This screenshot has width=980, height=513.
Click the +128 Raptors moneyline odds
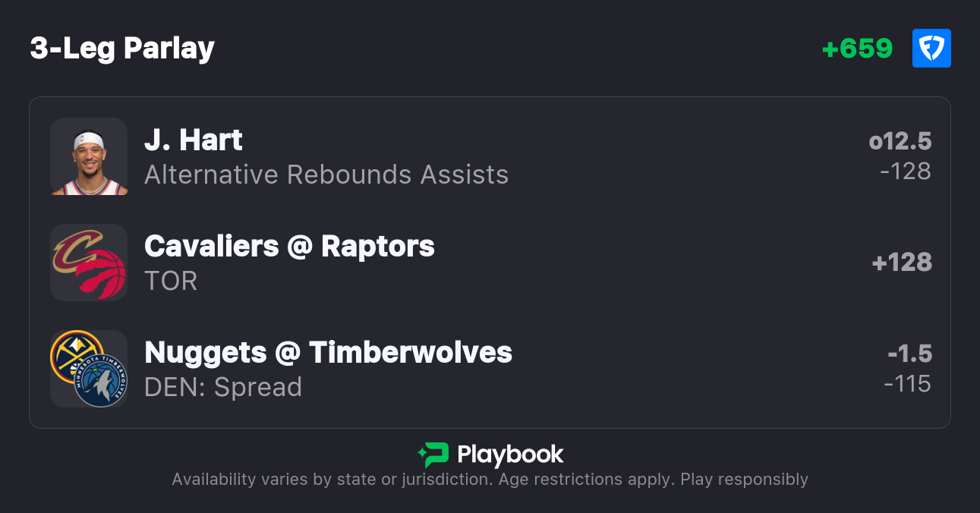point(902,263)
